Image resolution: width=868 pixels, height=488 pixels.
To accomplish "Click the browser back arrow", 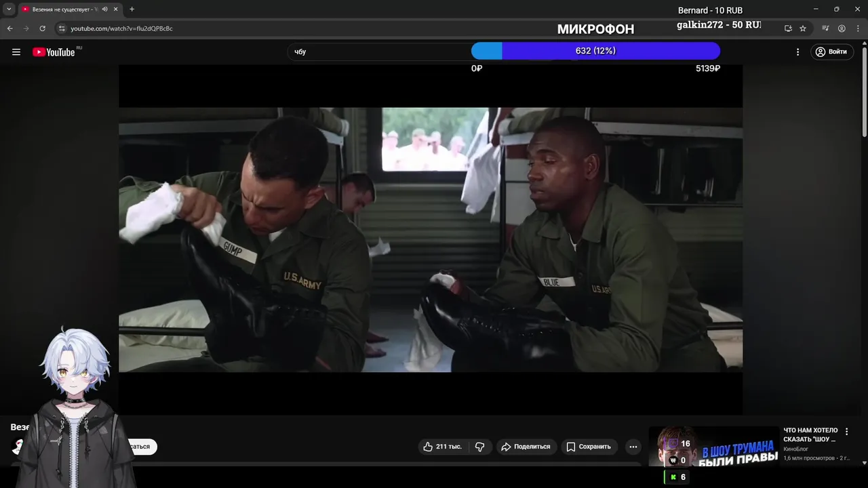I will [10, 28].
